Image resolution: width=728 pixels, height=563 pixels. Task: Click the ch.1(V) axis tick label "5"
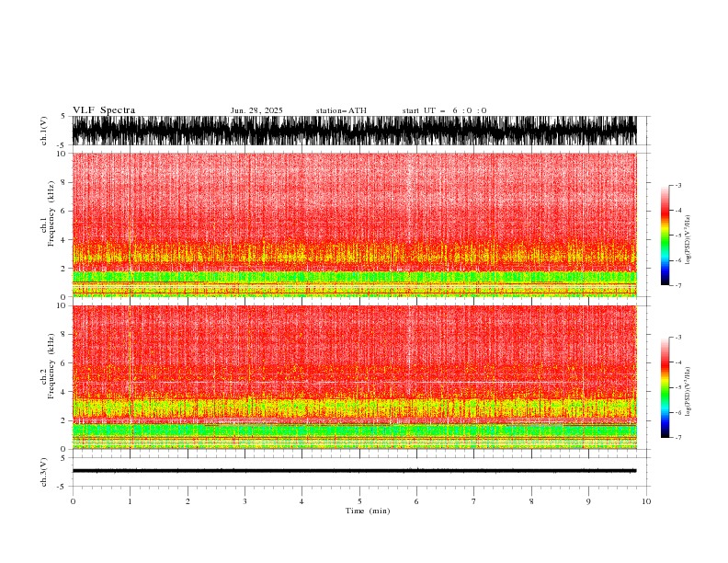63,116
